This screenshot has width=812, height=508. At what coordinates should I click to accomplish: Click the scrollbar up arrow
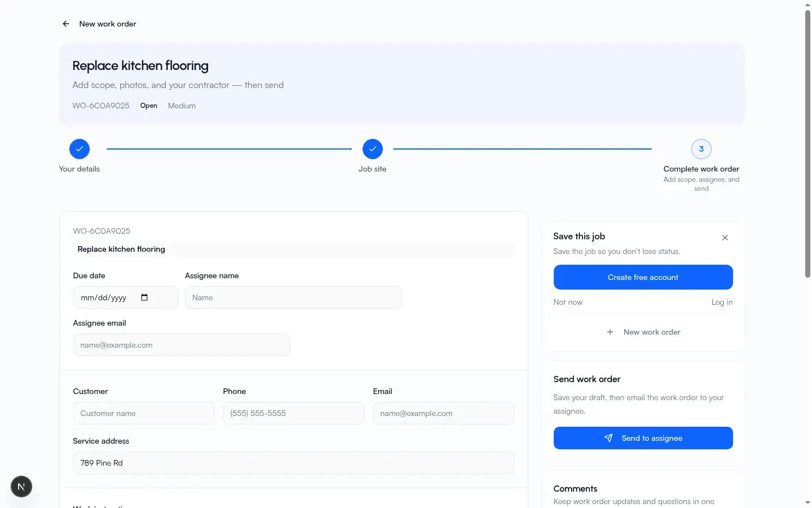pos(807,4)
